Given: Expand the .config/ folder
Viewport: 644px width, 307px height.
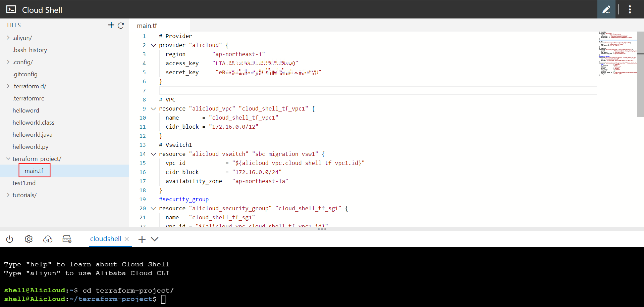Looking at the screenshot, I should pos(8,62).
